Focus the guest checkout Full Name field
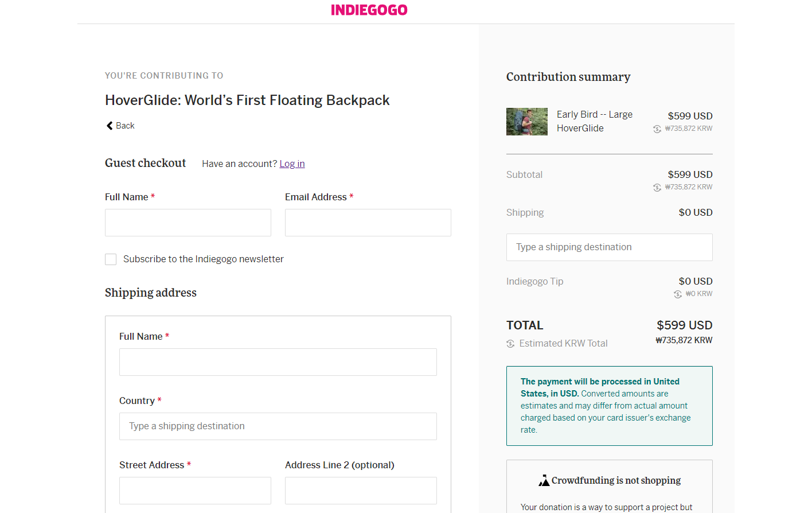The width and height of the screenshot is (812, 513). click(x=188, y=223)
